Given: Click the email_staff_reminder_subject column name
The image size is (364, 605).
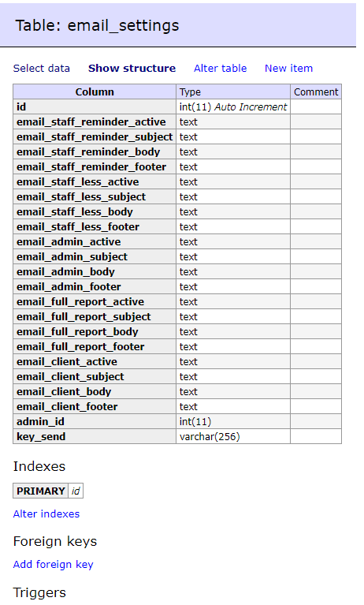Looking at the screenshot, I should pyautogui.click(x=95, y=137).
